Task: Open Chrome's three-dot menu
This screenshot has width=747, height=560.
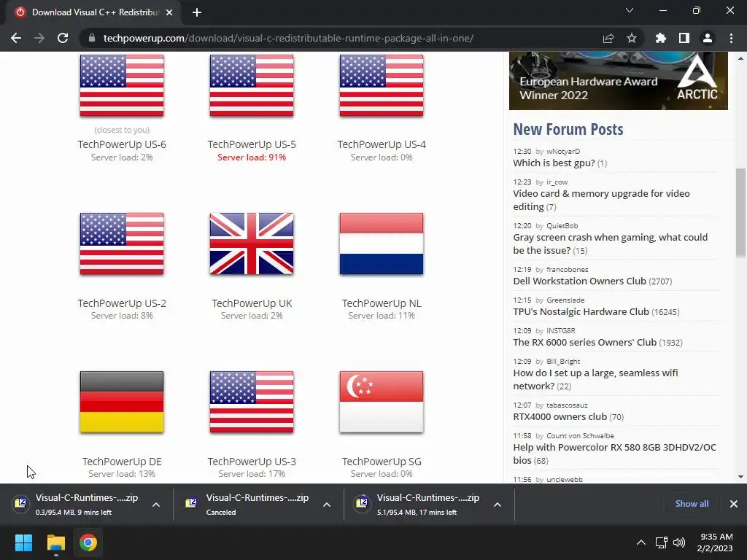Action: point(731,38)
